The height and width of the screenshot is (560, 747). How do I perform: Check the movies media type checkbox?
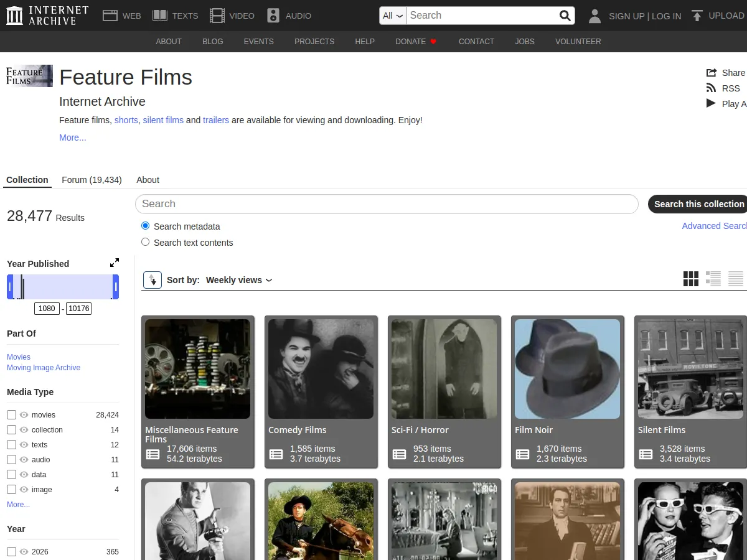(11, 414)
